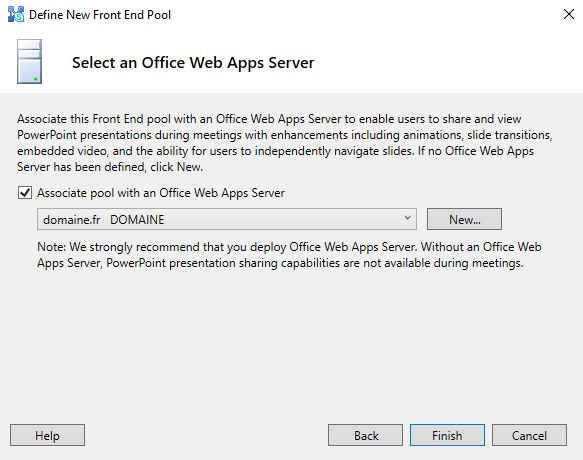Click the green status light on server icon

coord(35,79)
